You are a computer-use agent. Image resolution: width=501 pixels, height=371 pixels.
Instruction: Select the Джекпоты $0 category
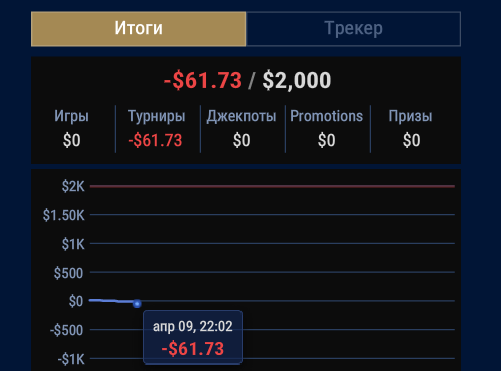click(242, 128)
